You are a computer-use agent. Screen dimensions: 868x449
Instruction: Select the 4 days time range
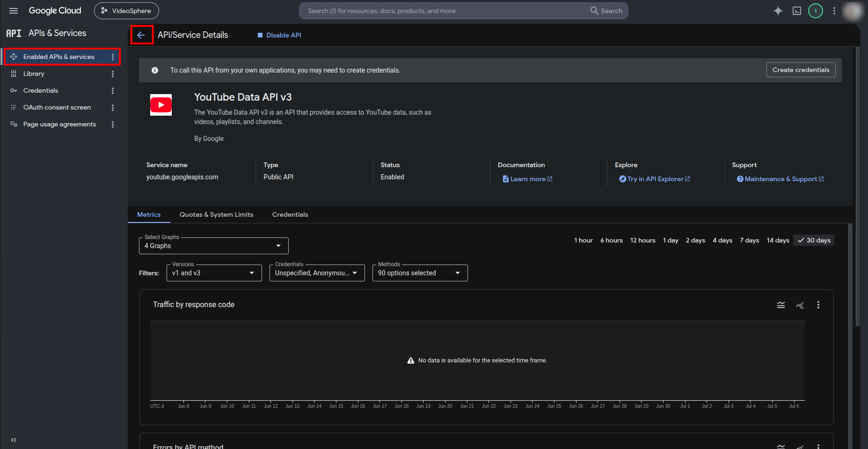click(x=722, y=240)
